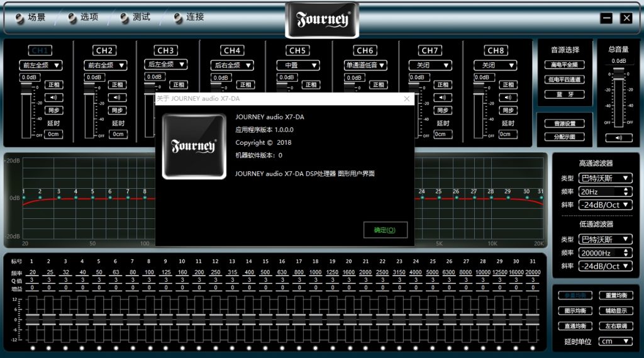644x358 pixels.
Task: Toggle CH5 phase 正相 button
Action: (x=311, y=85)
